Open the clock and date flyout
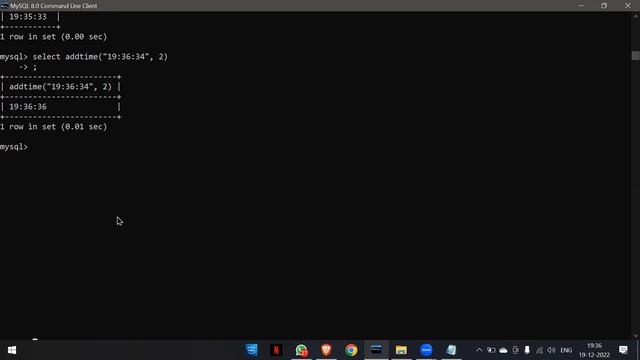Image resolution: width=640 pixels, height=360 pixels. tap(594, 350)
